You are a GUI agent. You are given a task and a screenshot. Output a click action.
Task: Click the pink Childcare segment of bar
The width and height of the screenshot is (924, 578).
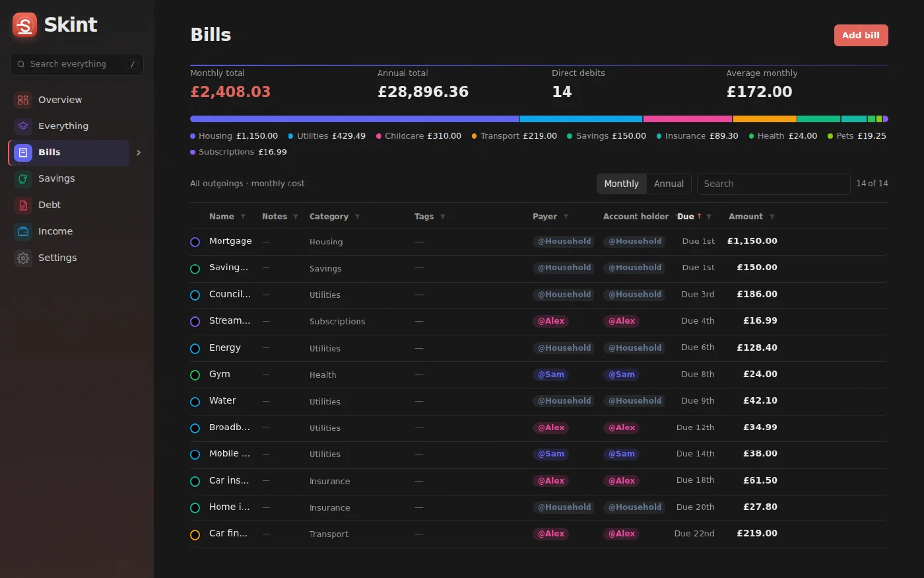coord(688,119)
